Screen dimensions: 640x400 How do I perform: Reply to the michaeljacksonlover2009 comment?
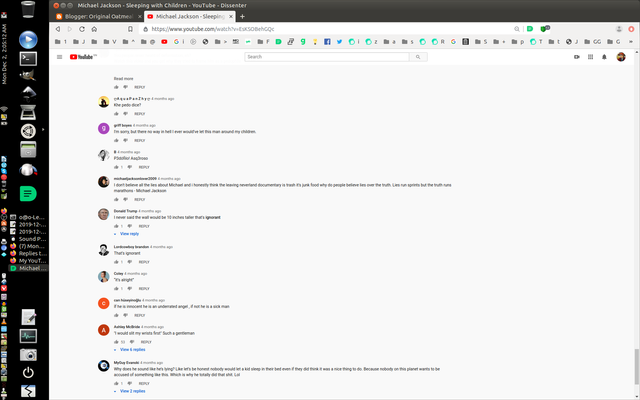pos(140,200)
